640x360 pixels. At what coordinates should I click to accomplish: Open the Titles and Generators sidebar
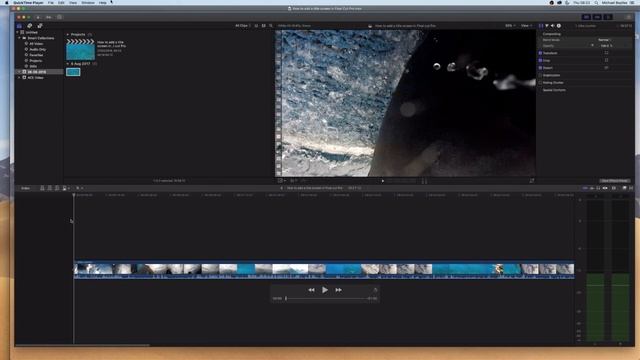(40, 26)
